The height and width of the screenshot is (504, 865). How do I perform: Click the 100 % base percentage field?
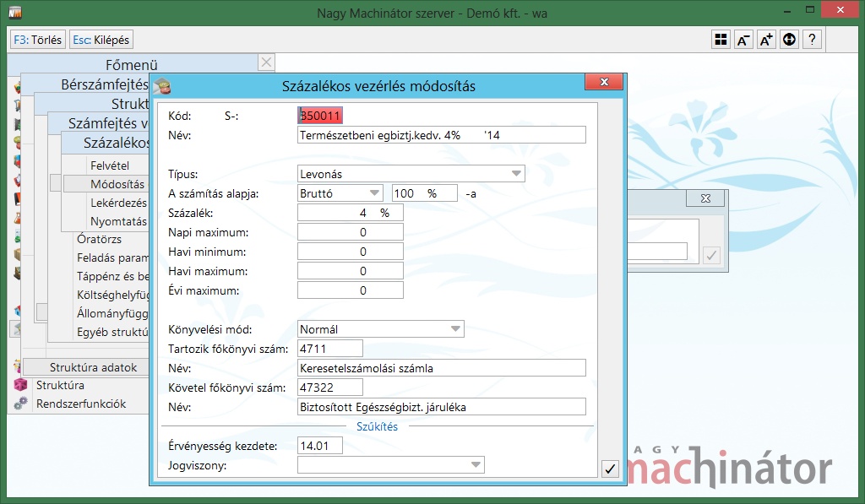424,193
